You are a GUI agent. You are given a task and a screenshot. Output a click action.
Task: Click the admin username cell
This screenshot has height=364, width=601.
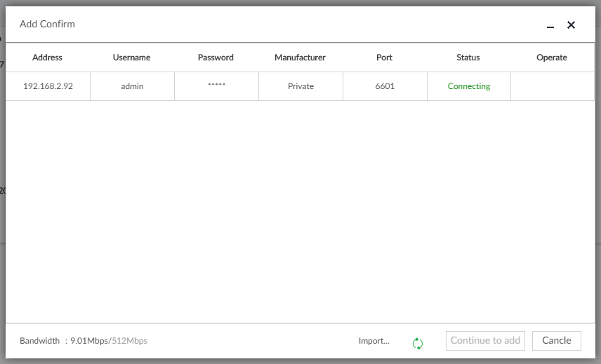coord(132,86)
